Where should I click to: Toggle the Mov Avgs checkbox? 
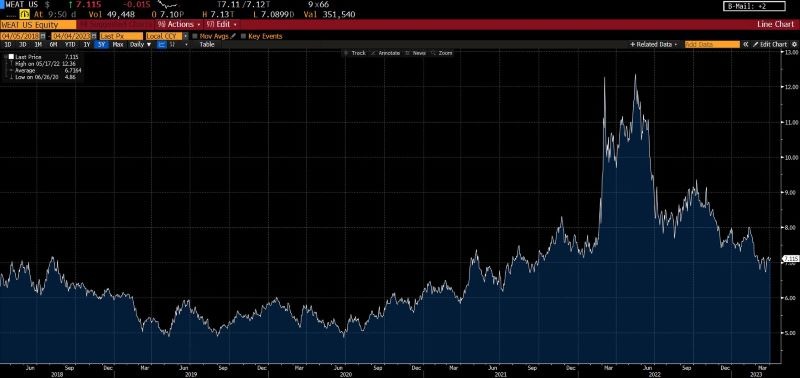coord(195,36)
